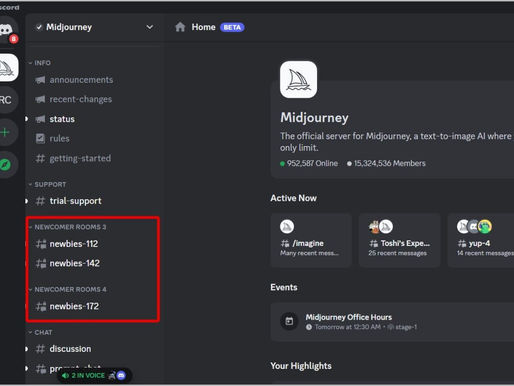The width and height of the screenshot is (514, 386).
Task: Open the newbies-112 channel
Action: pos(74,244)
